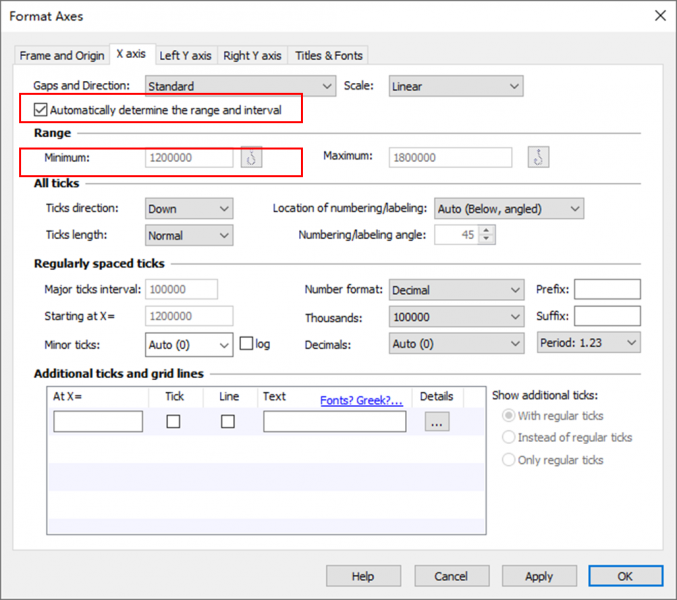Open the Period: 1.23 dropdown
The height and width of the screenshot is (600, 677).
[589, 343]
